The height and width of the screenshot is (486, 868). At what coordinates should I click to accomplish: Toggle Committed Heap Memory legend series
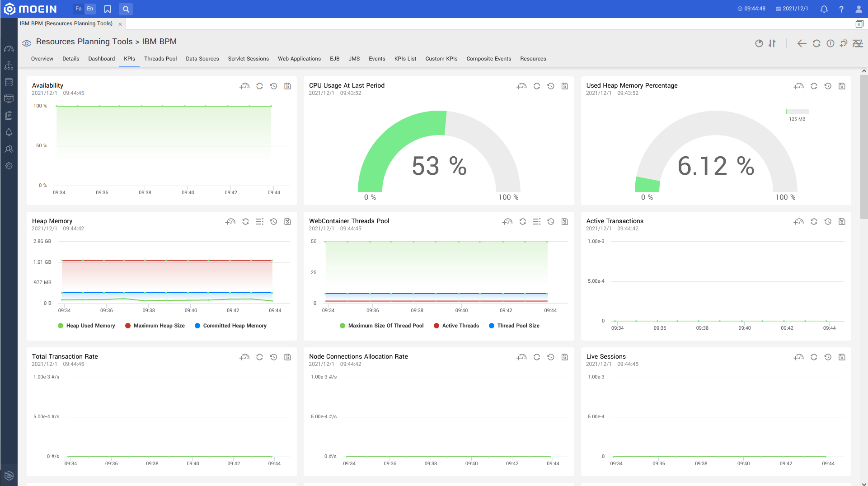[230, 326]
